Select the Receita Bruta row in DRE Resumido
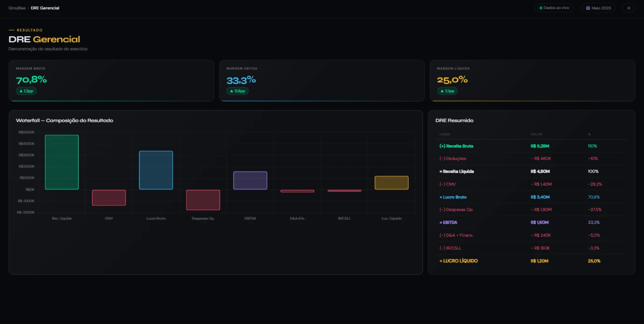 pos(531,146)
